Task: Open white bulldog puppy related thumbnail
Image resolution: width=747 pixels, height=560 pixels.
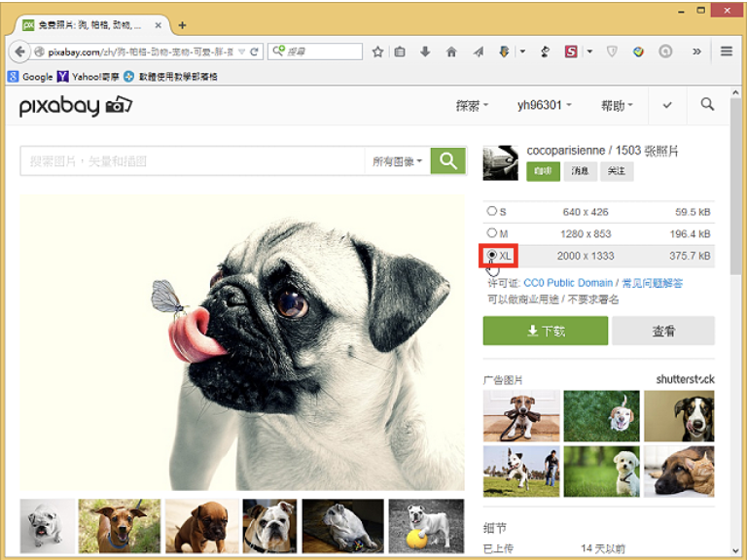Action: [48, 526]
